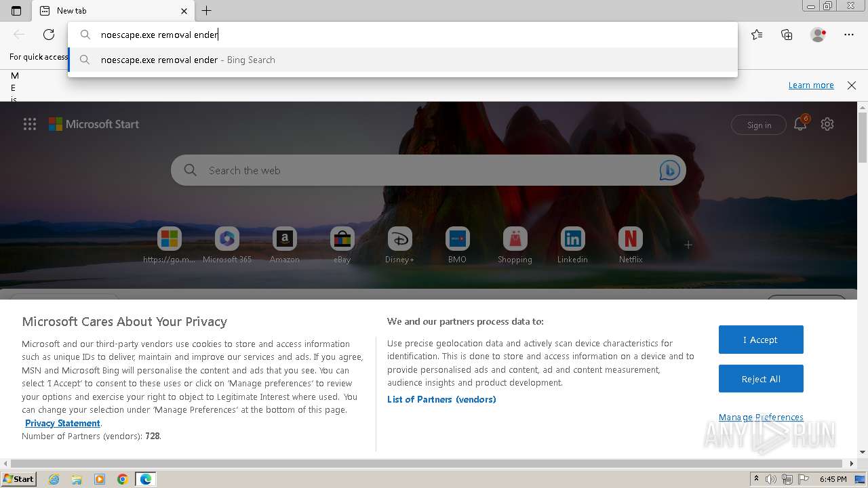Click the I Accept button
Viewport: 868px width, 488px height.
[761, 340]
